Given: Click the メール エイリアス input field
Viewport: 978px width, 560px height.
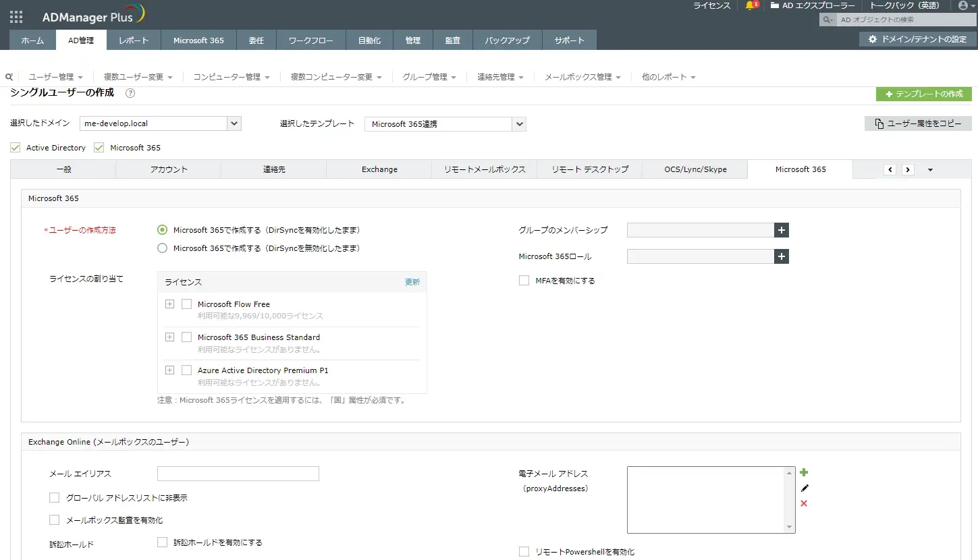Looking at the screenshot, I should point(238,474).
